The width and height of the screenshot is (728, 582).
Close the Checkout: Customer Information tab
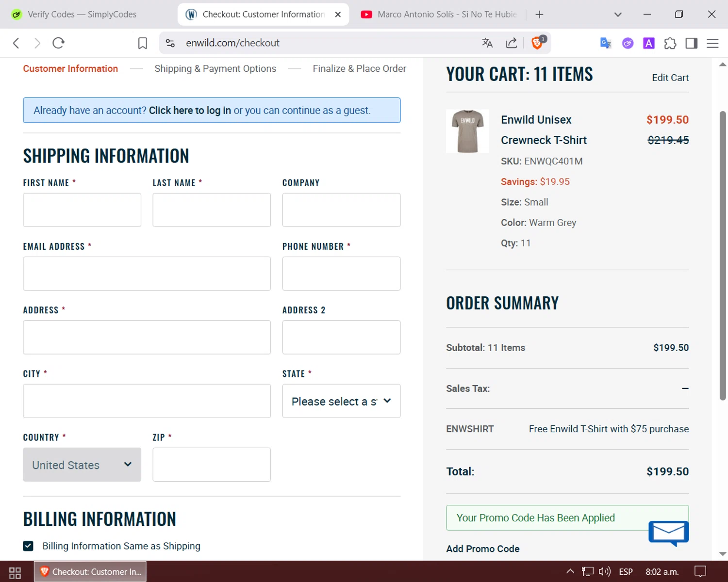(338, 15)
